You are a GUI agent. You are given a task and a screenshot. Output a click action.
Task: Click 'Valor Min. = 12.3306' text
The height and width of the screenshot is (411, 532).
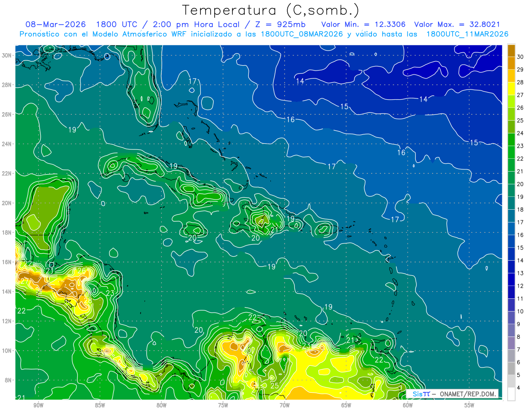364,24
